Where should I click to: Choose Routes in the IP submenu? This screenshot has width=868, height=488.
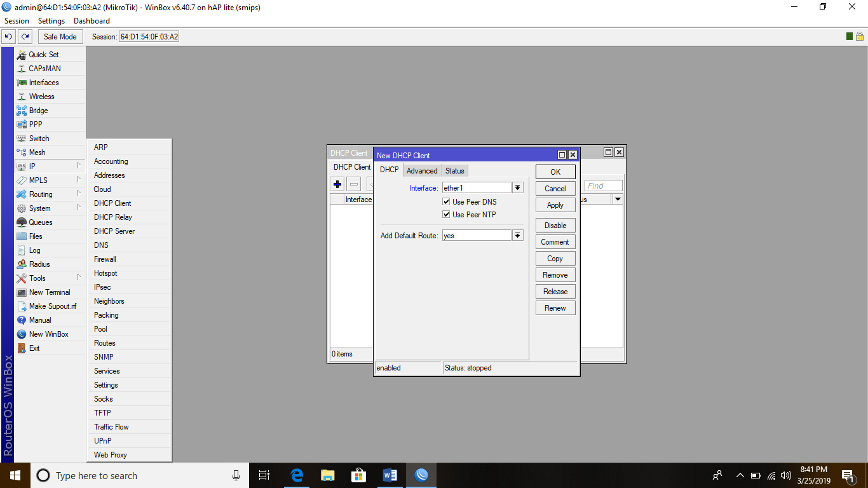pos(129,343)
